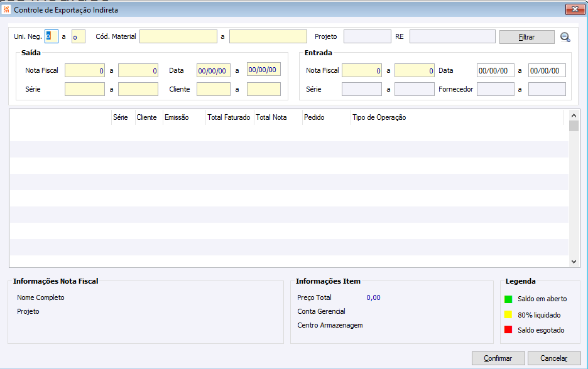Click Saída Data start date field
Screen dimensions: 588x369
(214, 70)
